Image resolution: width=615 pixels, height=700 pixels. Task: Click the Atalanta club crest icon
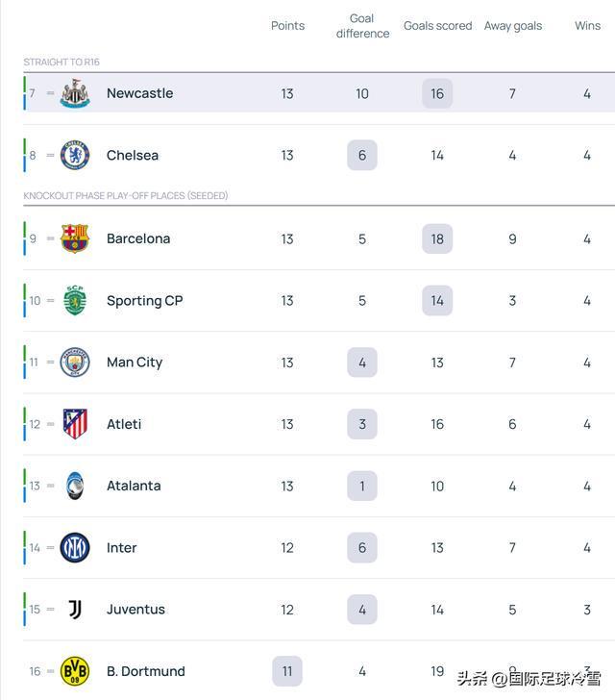pos(75,487)
